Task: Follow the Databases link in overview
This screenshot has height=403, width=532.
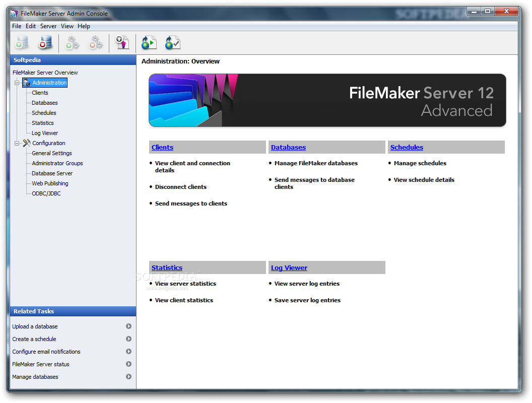Action: pos(288,147)
